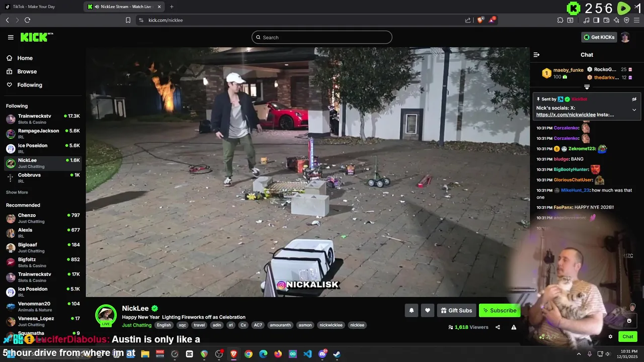This screenshot has height=362, width=644.
Task: Click the address bar URL kick.com/nicklee
Action: (166, 20)
